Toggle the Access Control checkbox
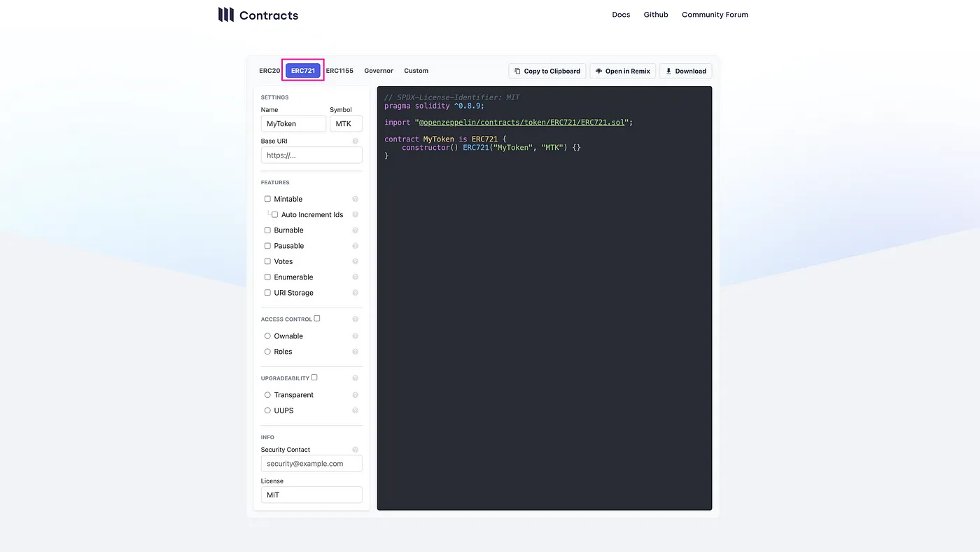980x552 pixels. pos(317,319)
